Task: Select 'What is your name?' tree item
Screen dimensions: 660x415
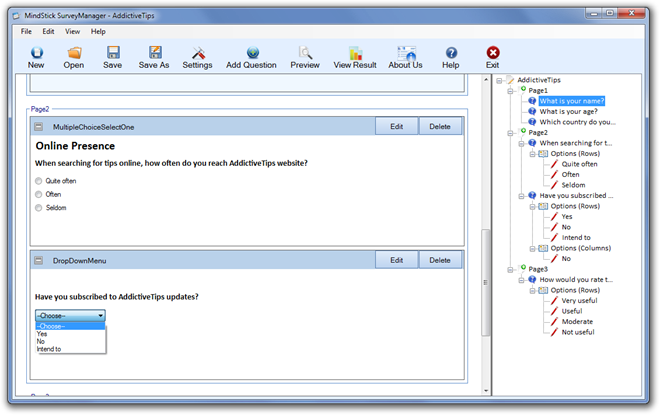Action: point(572,101)
